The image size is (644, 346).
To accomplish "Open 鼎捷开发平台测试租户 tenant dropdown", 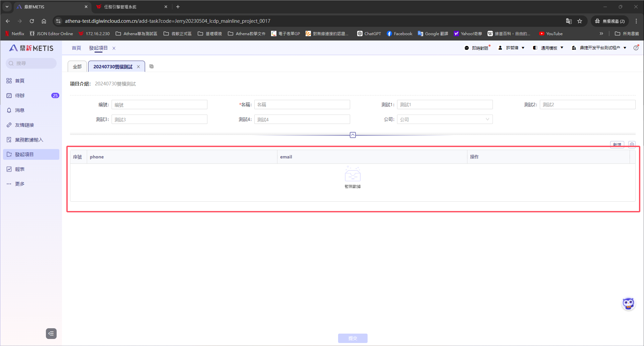I will point(599,48).
